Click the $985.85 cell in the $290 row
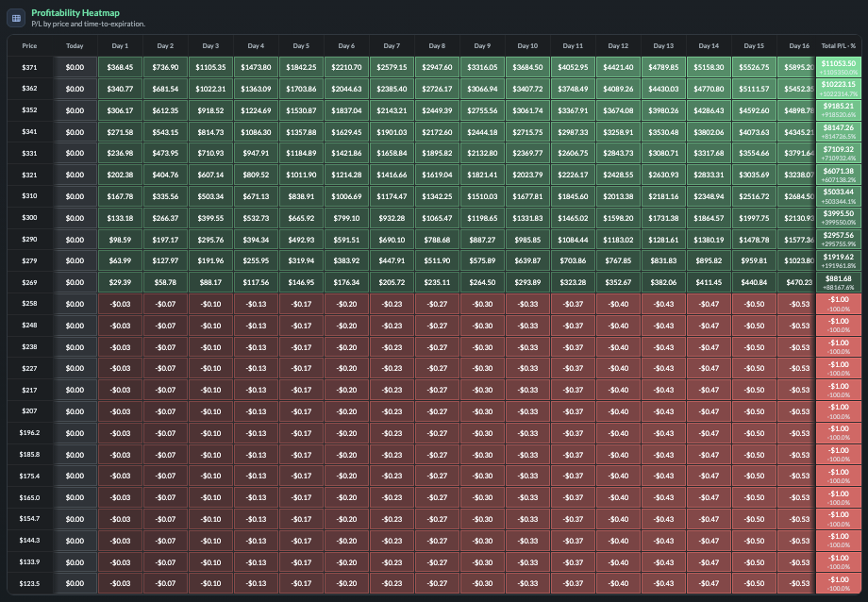The image size is (868, 602). (527, 240)
